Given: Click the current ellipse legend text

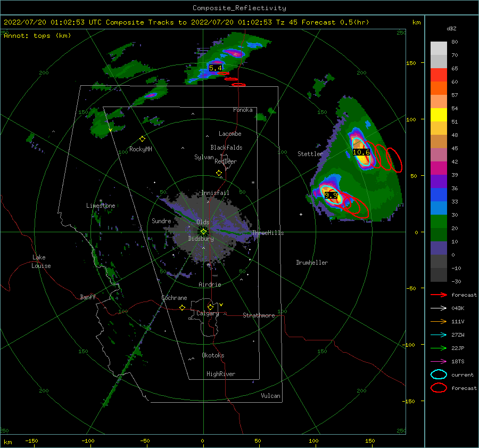Looking at the screenshot, I should point(463,374).
